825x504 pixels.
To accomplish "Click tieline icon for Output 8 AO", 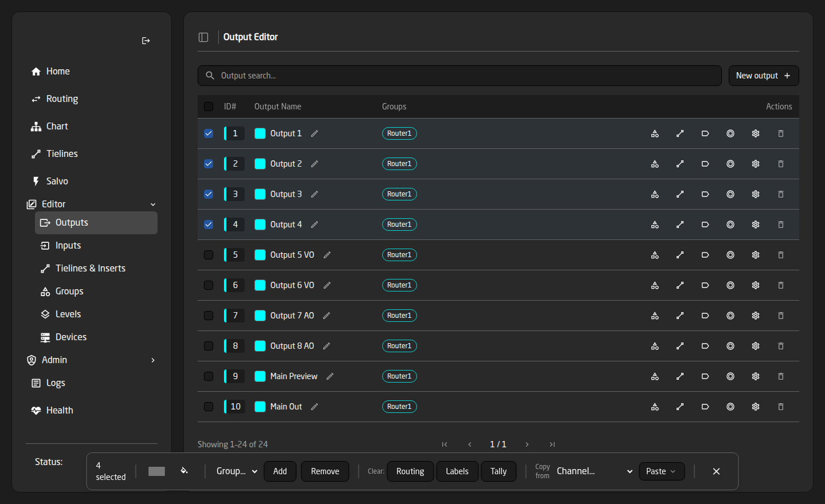I will click(x=680, y=346).
